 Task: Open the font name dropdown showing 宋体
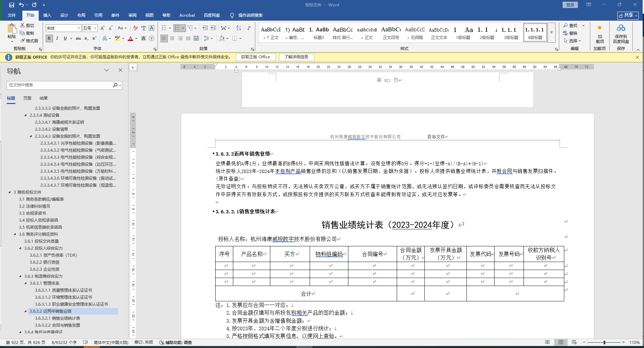click(x=79, y=28)
